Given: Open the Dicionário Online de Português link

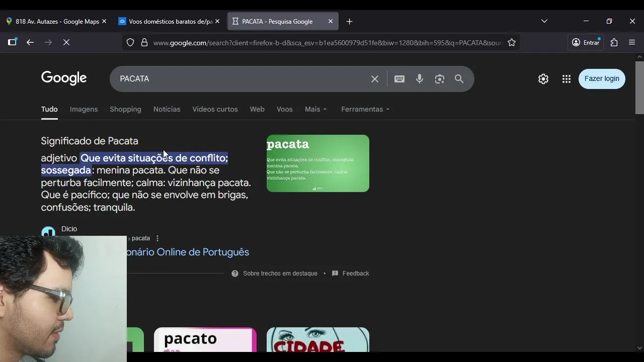Looking at the screenshot, I should (x=188, y=252).
